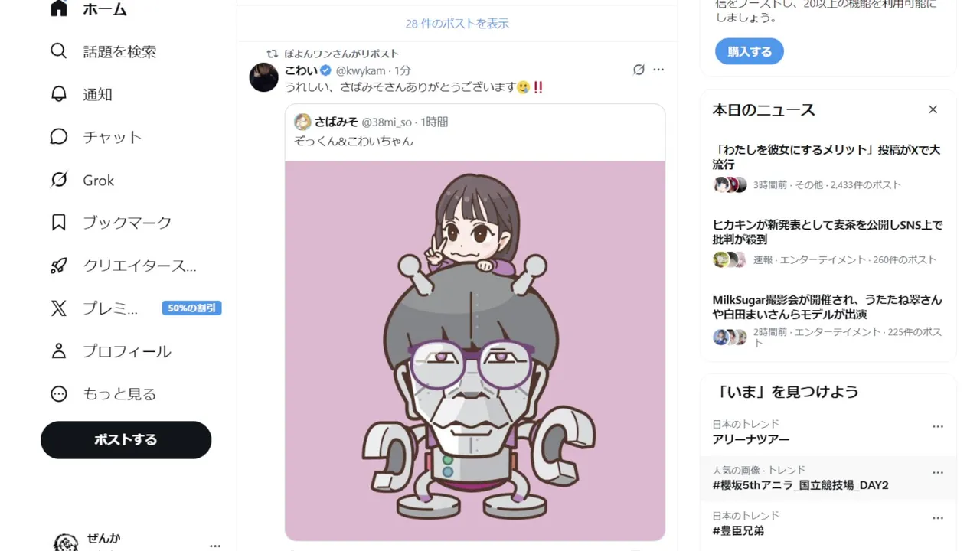
Task: Open options for #櫻坂5thアニラ trend
Action: point(938,473)
